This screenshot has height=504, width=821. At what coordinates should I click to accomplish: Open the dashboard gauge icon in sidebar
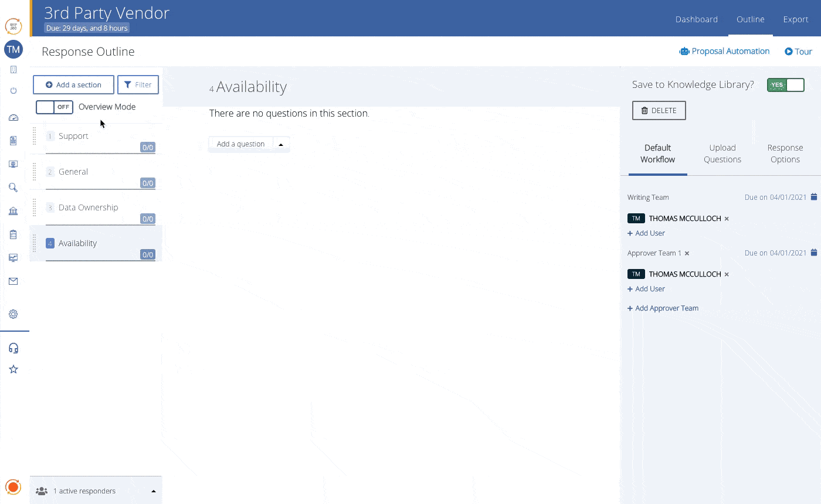pos(13,117)
